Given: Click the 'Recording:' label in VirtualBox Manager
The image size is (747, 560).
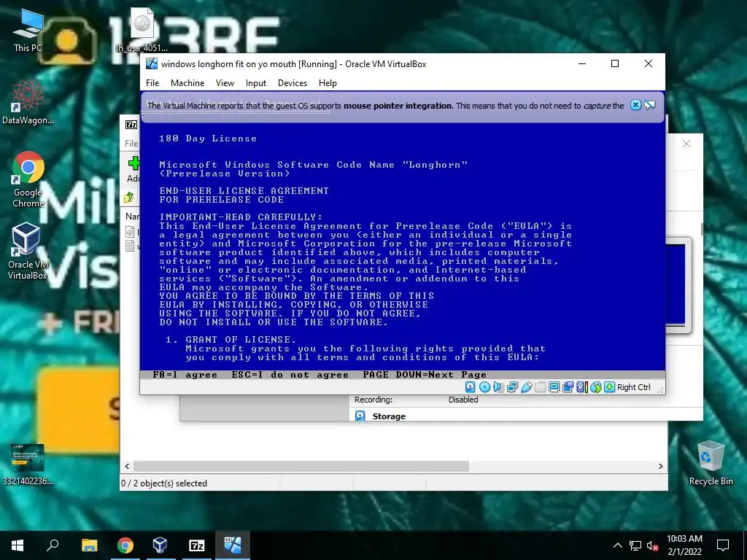Looking at the screenshot, I should (x=373, y=400).
